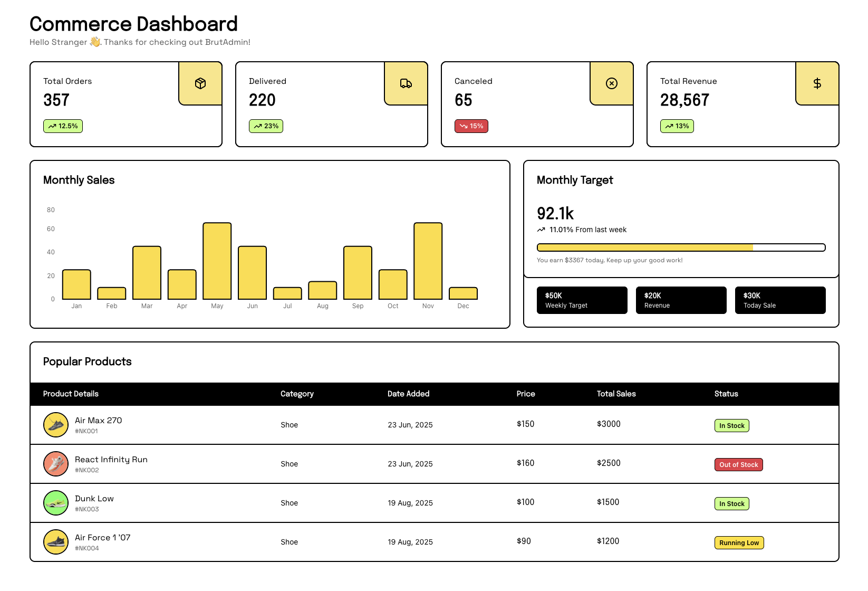Select the November bar in the sales chart
This screenshot has width=868, height=591.
pos(428,261)
